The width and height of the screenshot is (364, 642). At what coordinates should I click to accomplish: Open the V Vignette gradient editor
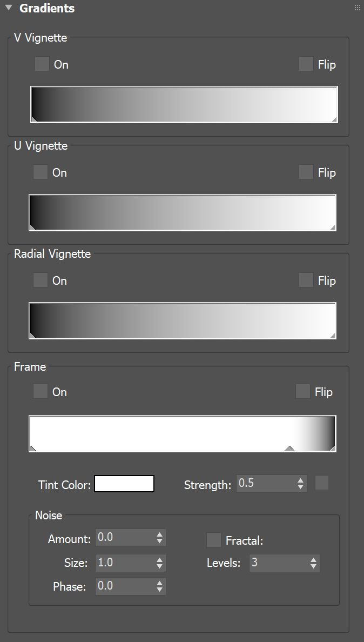[184, 104]
